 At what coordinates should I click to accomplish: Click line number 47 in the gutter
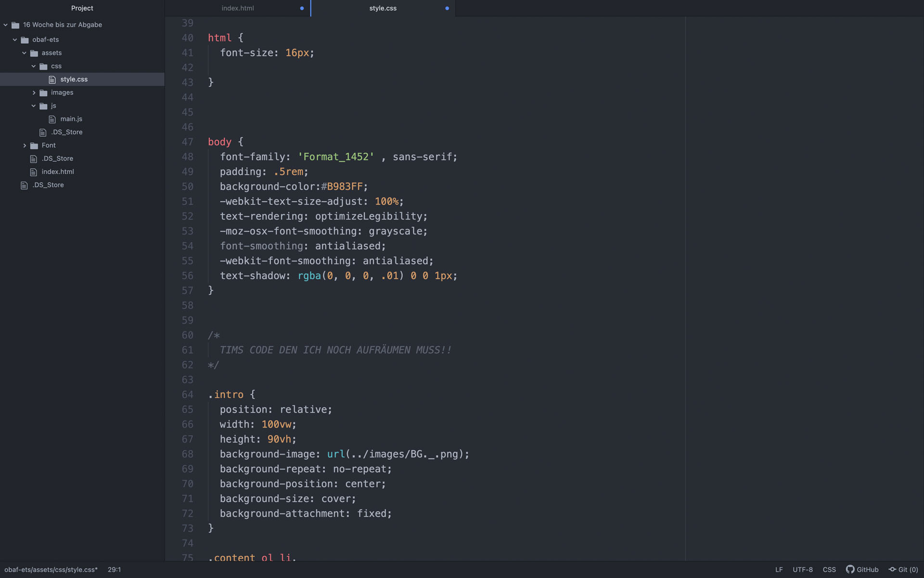click(187, 142)
